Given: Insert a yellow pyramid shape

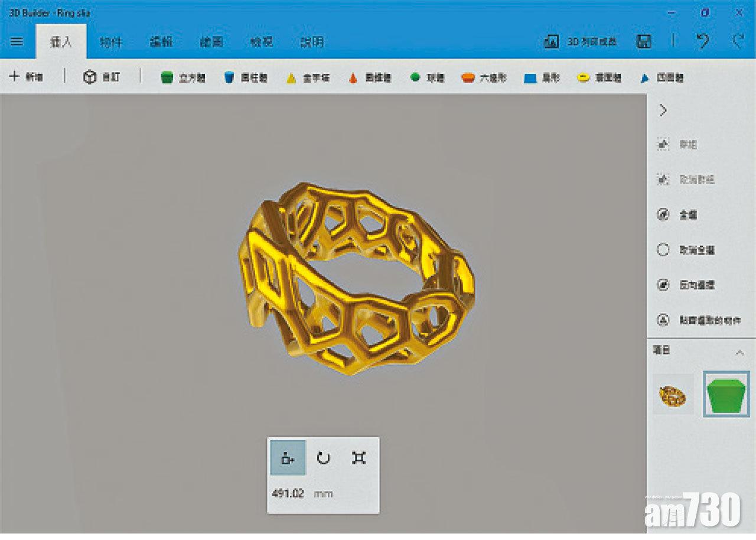Looking at the screenshot, I should coord(307,78).
